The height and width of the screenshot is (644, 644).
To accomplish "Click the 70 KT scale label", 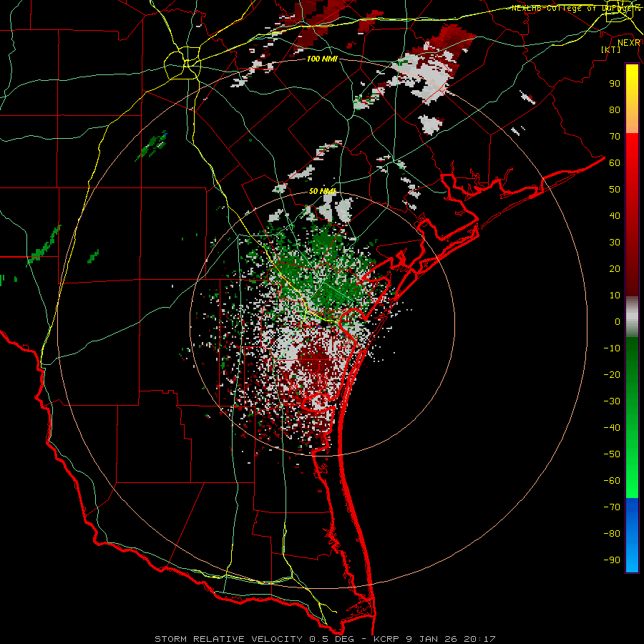I will point(615,137).
